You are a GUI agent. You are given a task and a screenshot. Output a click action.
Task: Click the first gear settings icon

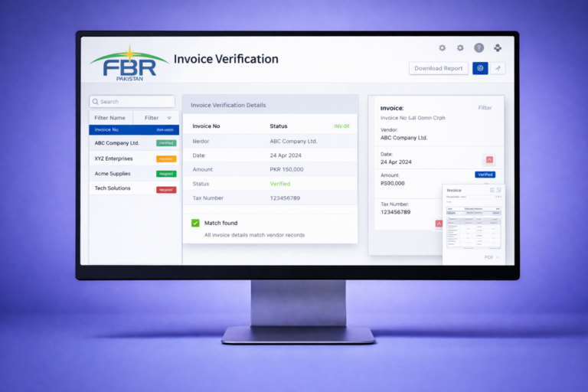coord(442,47)
